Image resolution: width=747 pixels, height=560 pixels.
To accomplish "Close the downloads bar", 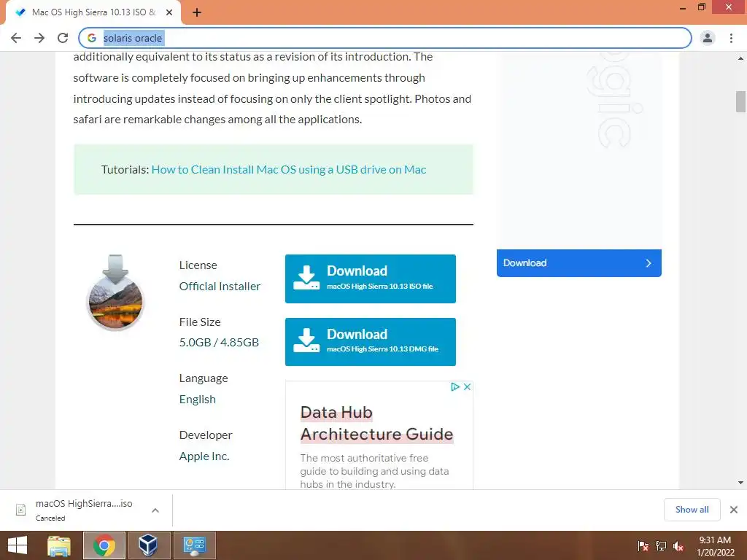I will pos(734,510).
